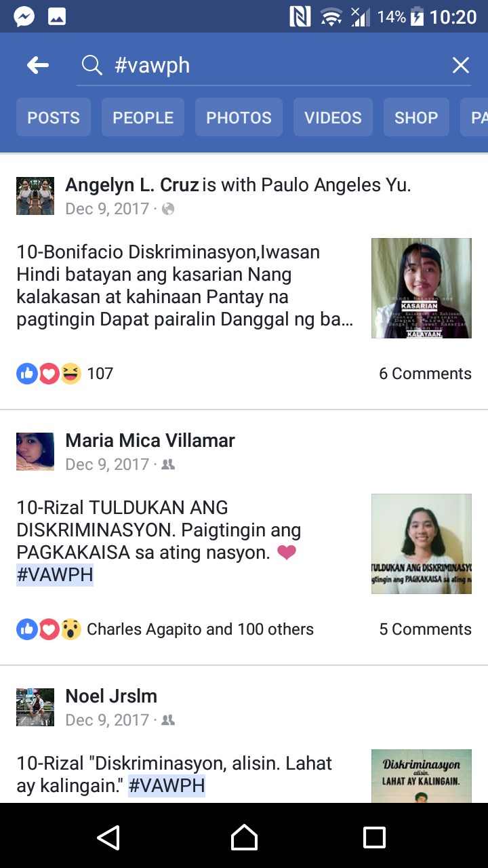
Task: Tap the magnifying glass search icon
Action: coord(92,65)
